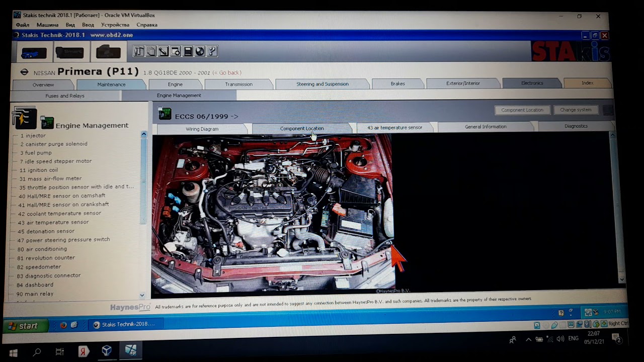Open Steering and Suspension tab
This screenshot has height=362, width=644.
tap(323, 84)
